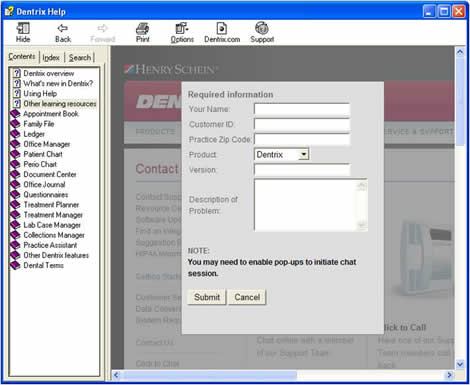Click the horizontal scrollbar right arrow
The height and width of the screenshot is (385, 470).
450,375
